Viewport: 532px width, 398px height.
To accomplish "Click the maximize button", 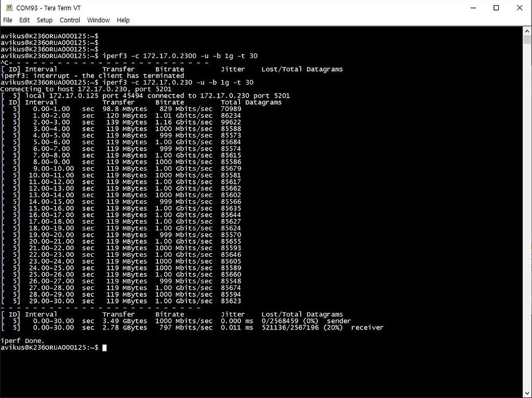I will (x=496, y=8).
